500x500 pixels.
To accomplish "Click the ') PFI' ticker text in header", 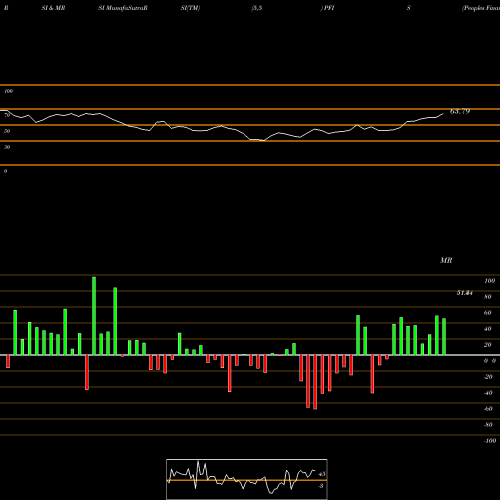I will tap(327, 8).
